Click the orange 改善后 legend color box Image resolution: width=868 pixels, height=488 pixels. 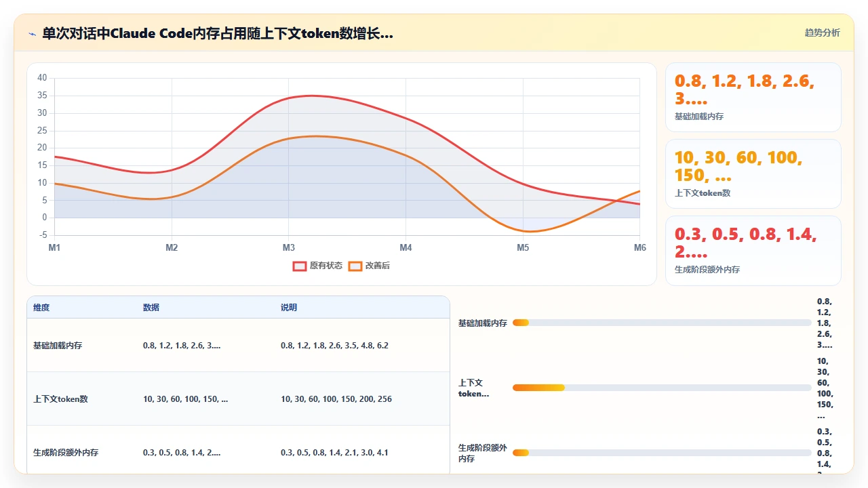355,266
